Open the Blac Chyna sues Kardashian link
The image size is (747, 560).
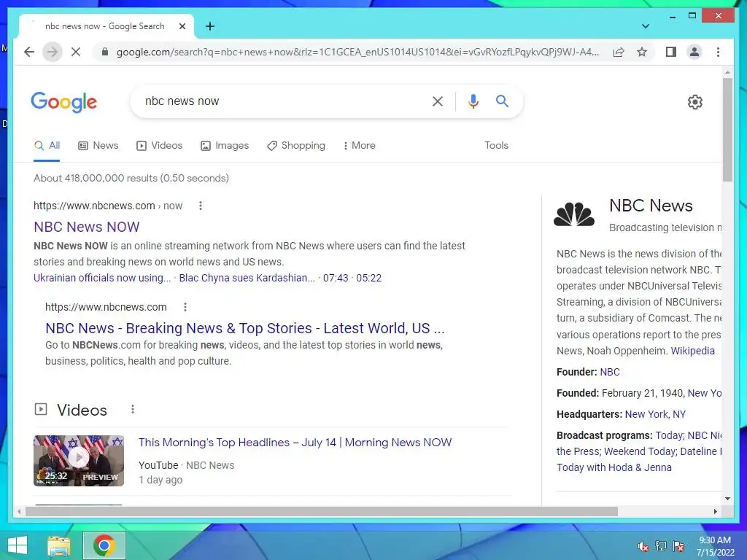click(x=247, y=278)
